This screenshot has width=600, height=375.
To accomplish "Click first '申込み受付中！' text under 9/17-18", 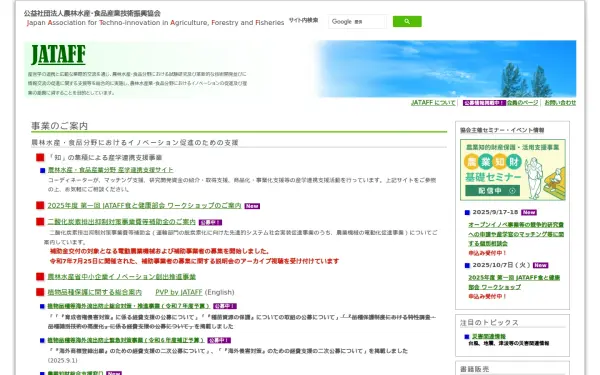I will point(488,253).
